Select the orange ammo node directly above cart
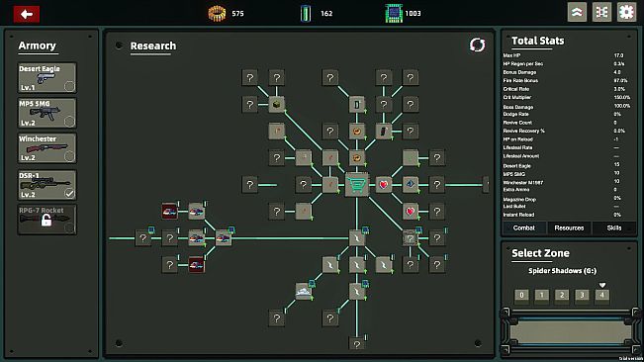This screenshot has width=644, height=362. point(357,158)
